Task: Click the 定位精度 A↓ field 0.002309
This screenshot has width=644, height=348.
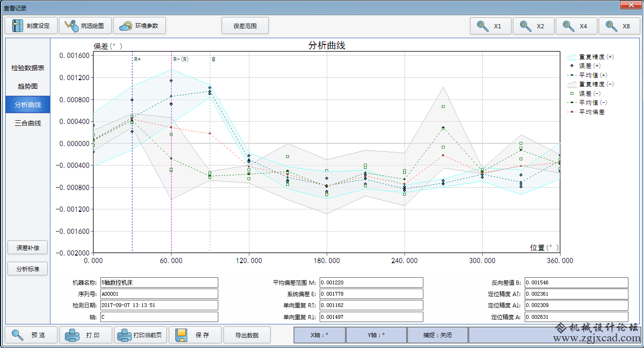Action: pos(577,305)
